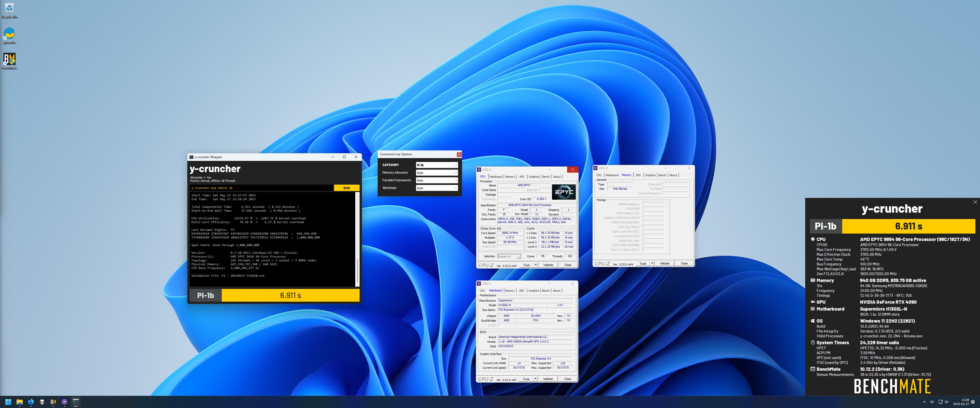This screenshot has height=408, width=980.
Task: Click the EPYC processor logo in CPU-Z
Action: click(563, 192)
